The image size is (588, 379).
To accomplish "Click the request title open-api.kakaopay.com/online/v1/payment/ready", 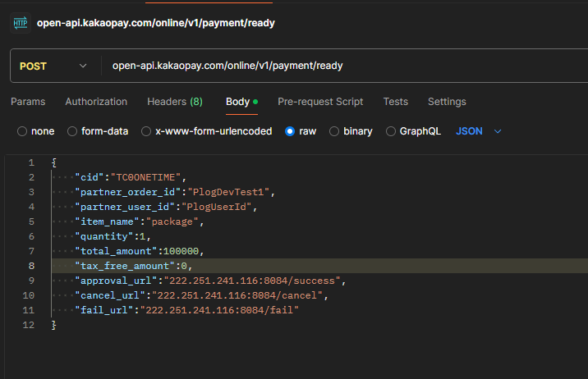I will click(x=156, y=23).
